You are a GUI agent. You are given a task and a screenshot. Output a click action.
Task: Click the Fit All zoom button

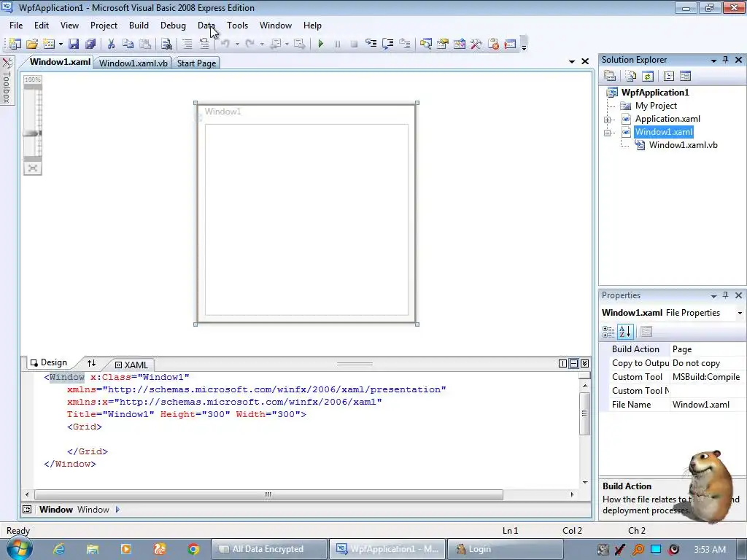pos(32,168)
